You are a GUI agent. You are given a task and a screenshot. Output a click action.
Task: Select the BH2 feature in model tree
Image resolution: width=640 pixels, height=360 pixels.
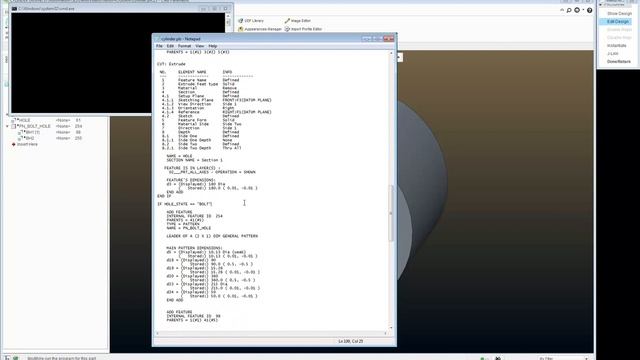pos(27,138)
